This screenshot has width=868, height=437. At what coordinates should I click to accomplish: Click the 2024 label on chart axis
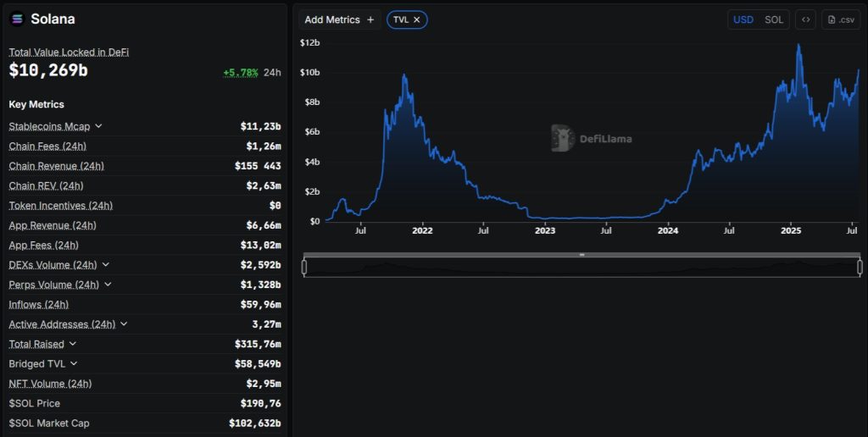click(668, 230)
